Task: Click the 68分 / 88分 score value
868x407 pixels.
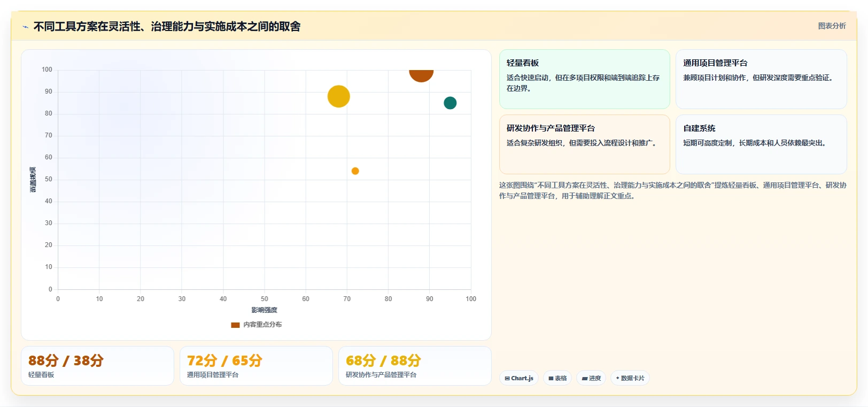Action: click(383, 360)
